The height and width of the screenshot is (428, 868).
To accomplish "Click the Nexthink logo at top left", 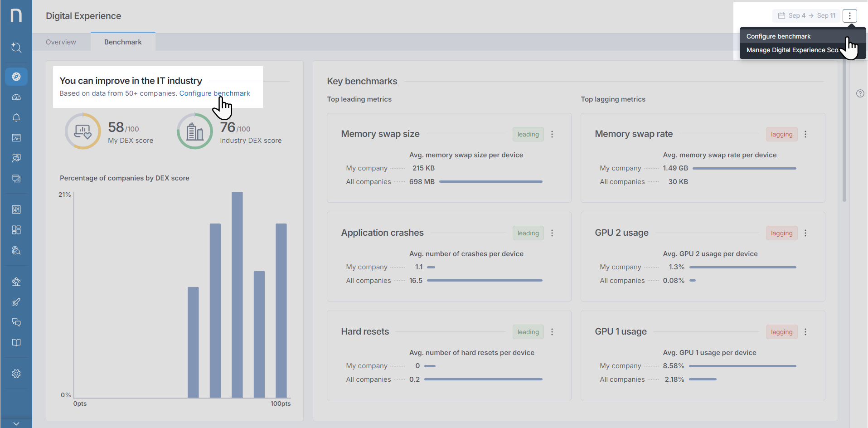I will (x=16, y=15).
